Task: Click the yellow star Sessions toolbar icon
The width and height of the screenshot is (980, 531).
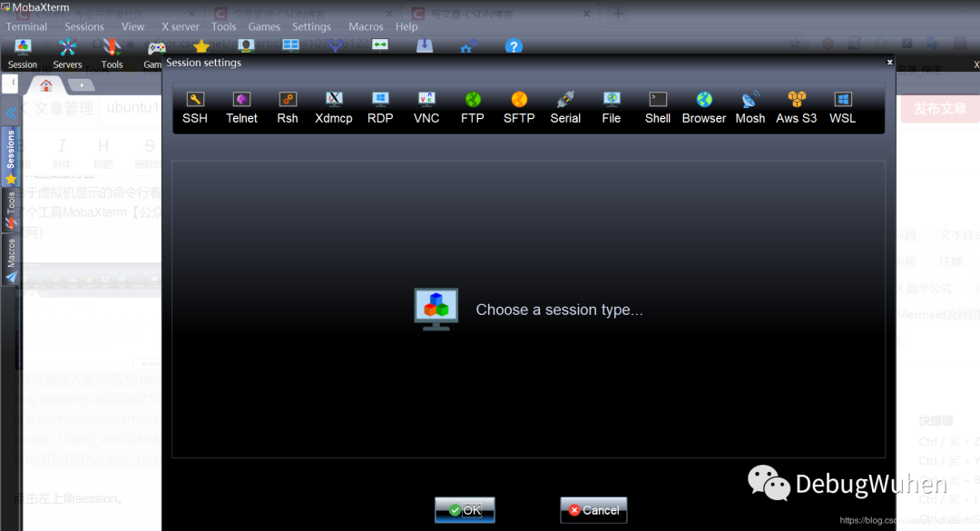Action: click(x=201, y=45)
